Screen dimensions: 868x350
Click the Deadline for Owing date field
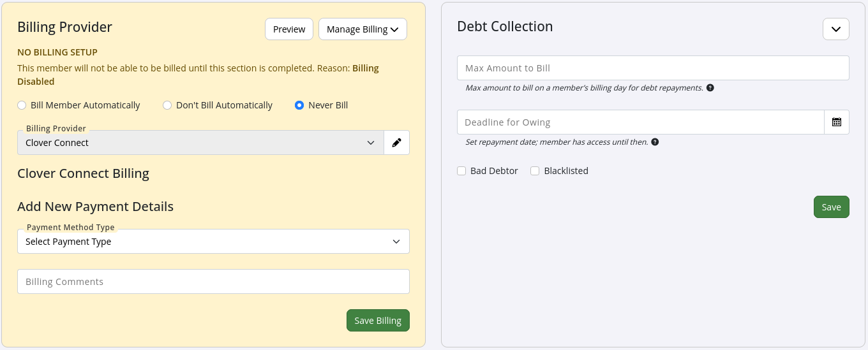click(x=640, y=122)
